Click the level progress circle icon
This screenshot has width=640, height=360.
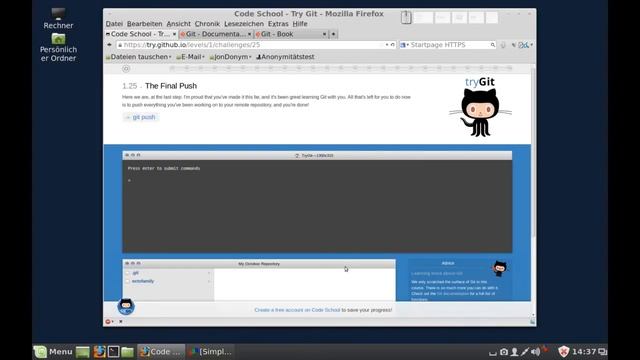click(x=126, y=69)
